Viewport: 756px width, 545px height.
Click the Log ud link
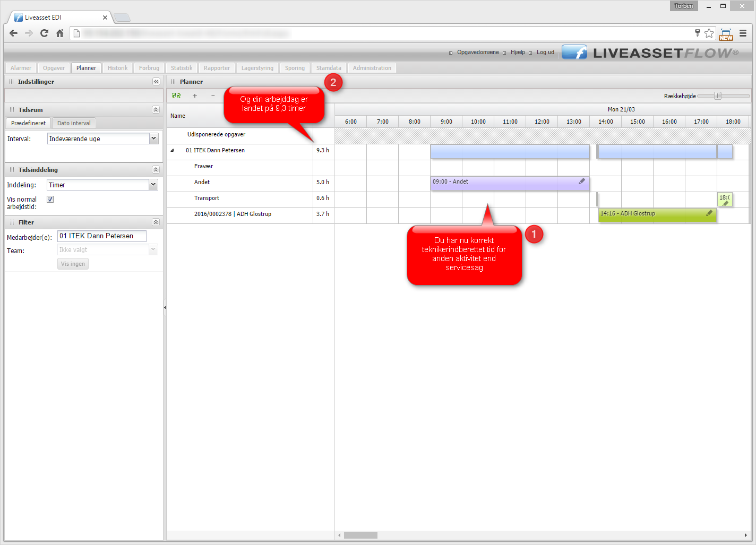coord(545,53)
